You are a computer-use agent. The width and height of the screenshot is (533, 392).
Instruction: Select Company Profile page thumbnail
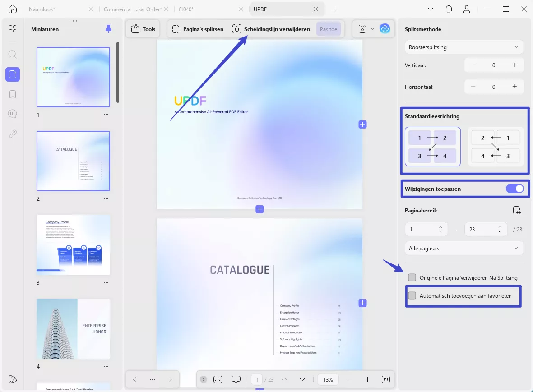(74, 245)
